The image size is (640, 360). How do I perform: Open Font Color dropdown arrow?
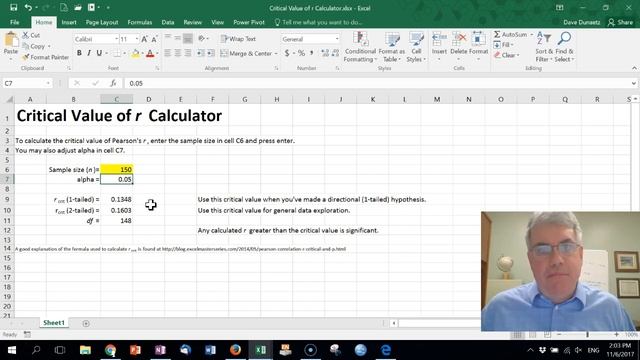pos(157,53)
